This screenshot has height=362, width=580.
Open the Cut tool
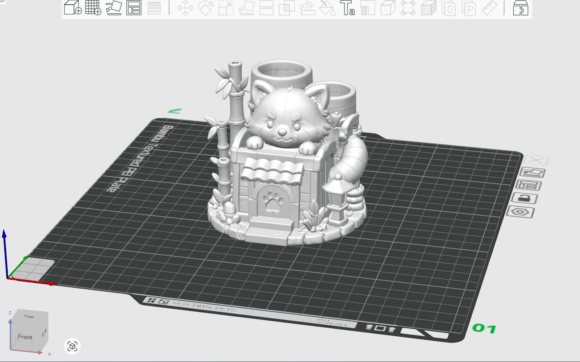[x=266, y=7]
